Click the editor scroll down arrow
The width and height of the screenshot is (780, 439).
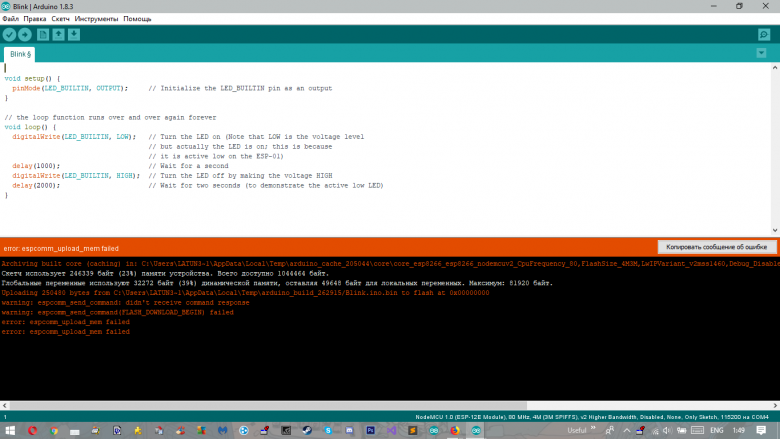click(x=775, y=230)
